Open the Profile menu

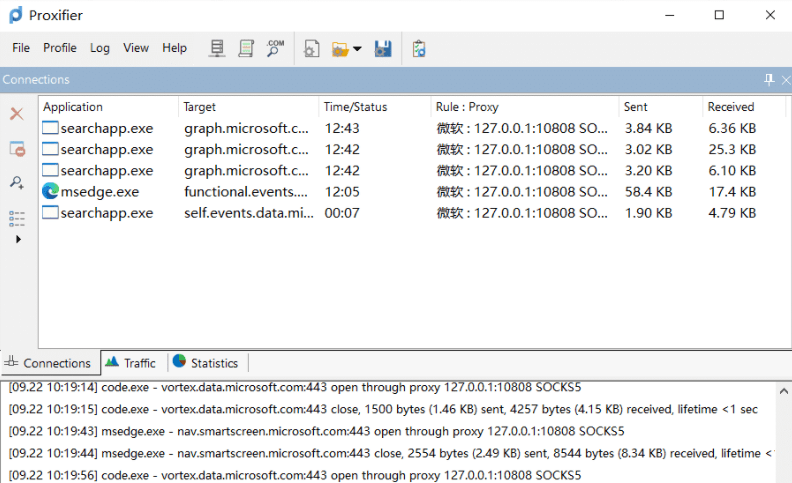[60, 48]
